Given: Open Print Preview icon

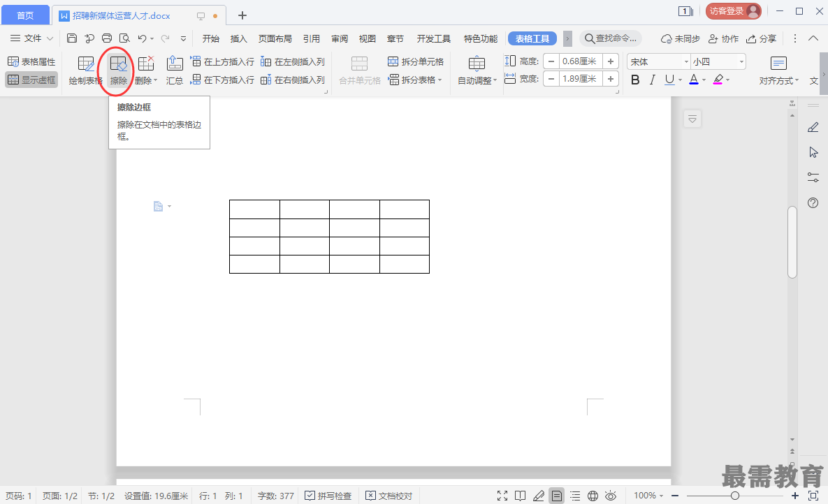Looking at the screenshot, I should [x=124, y=38].
